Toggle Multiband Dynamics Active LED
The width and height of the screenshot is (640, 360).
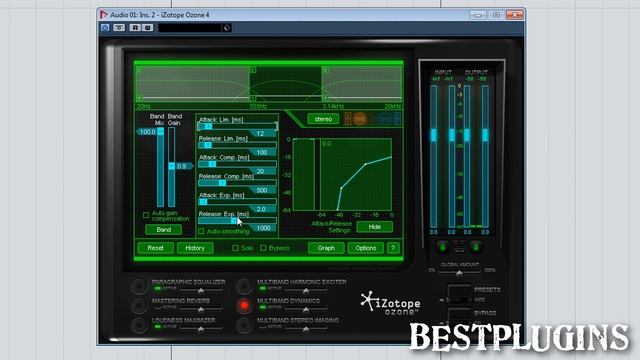point(262,307)
